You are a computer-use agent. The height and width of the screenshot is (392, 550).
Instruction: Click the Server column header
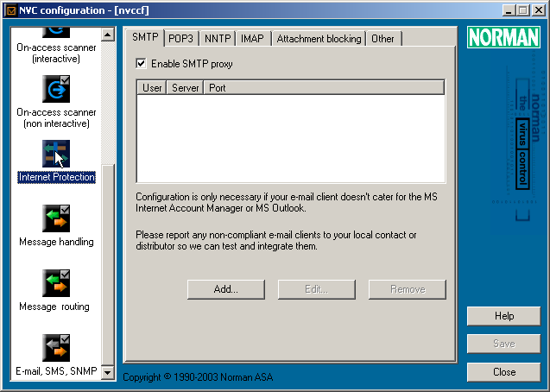coord(185,88)
